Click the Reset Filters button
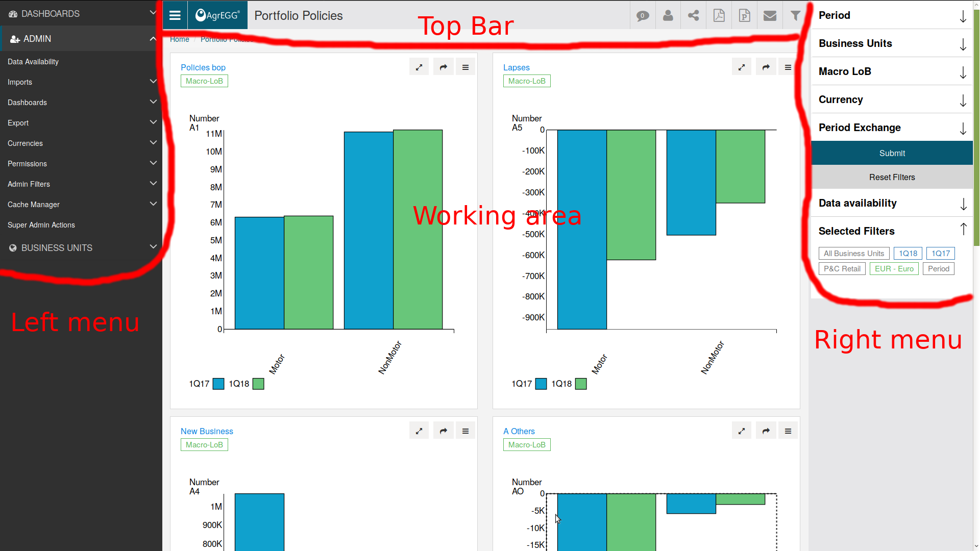 892,176
